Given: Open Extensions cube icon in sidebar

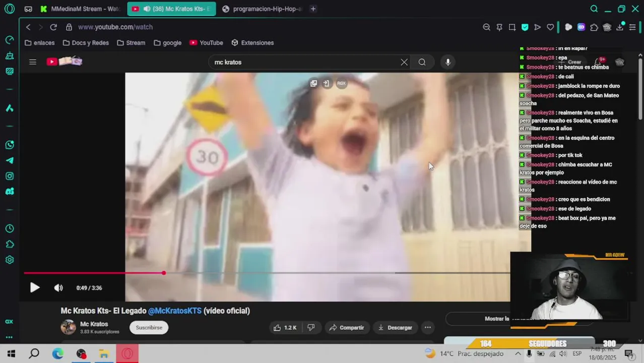Looking at the screenshot, I should [9, 244].
